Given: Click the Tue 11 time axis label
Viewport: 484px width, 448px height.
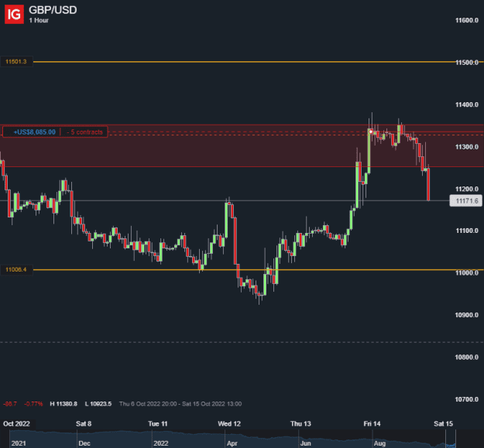Looking at the screenshot, I should [158, 424].
